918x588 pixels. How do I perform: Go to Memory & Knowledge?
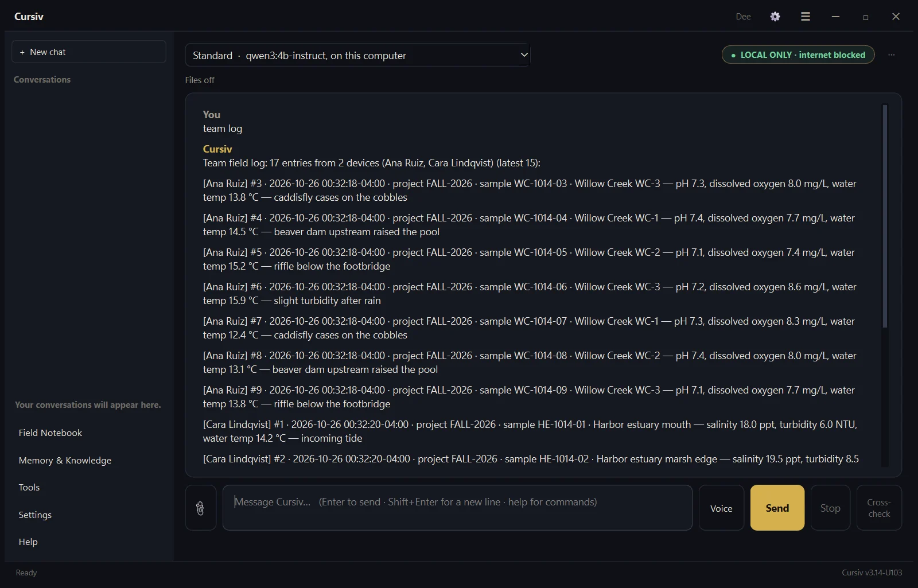tap(65, 461)
